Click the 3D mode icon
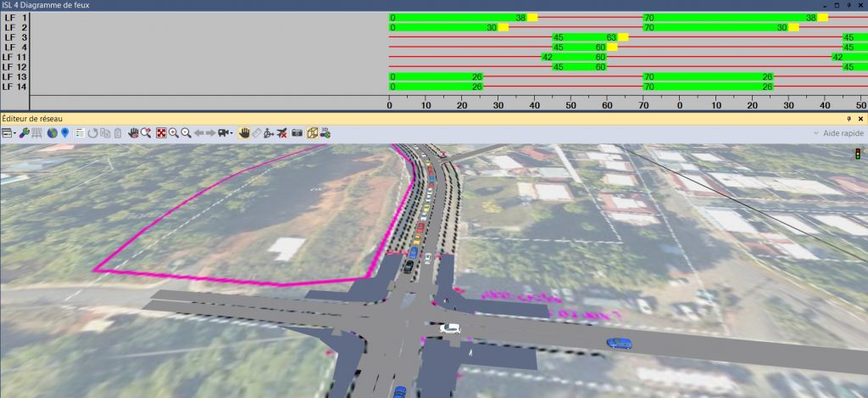 [x=325, y=133]
